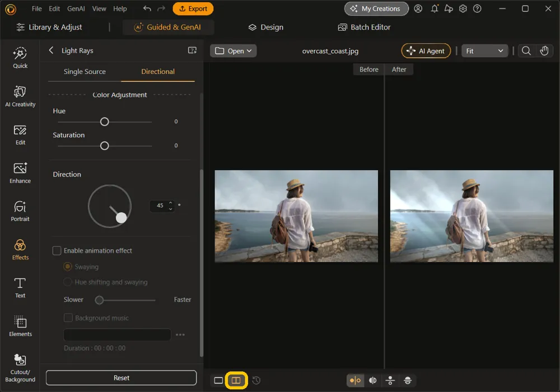Open the notifications bell

coord(435,8)
